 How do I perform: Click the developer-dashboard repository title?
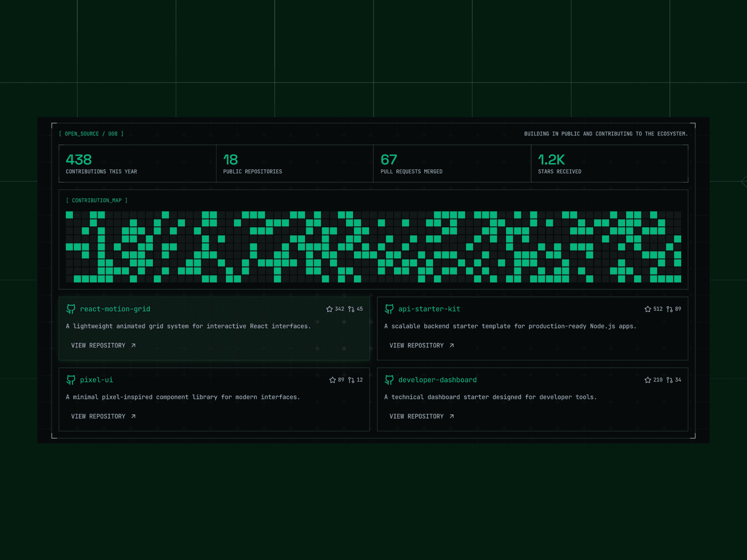437,380
